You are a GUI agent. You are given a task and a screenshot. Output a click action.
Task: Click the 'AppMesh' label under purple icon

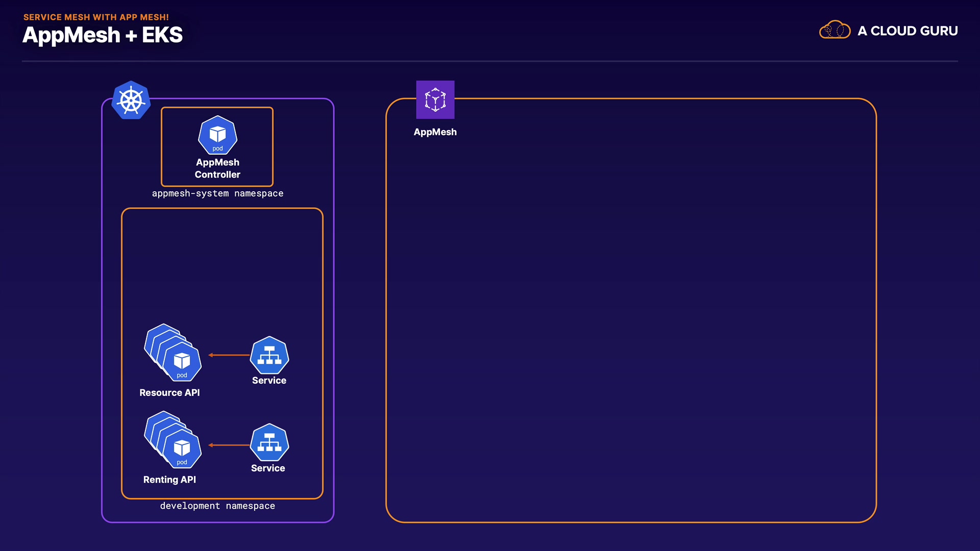pyautogui.click(x=435, y=132)
